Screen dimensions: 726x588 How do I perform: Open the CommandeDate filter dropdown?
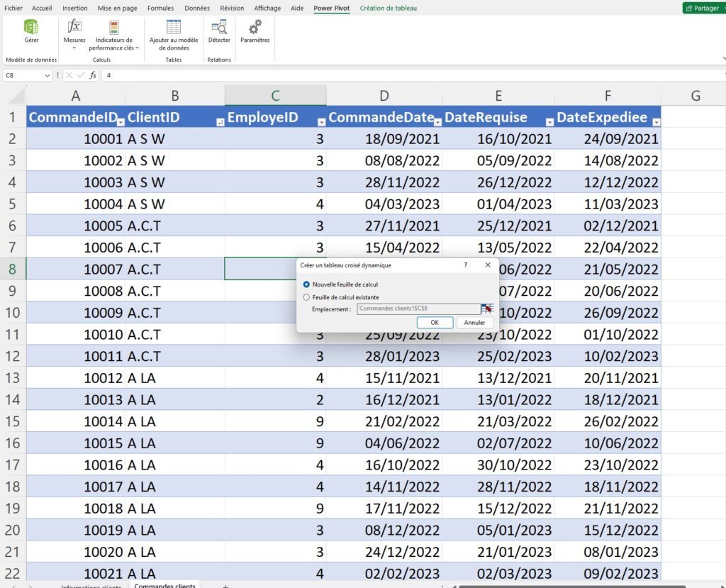pos(437,122)
